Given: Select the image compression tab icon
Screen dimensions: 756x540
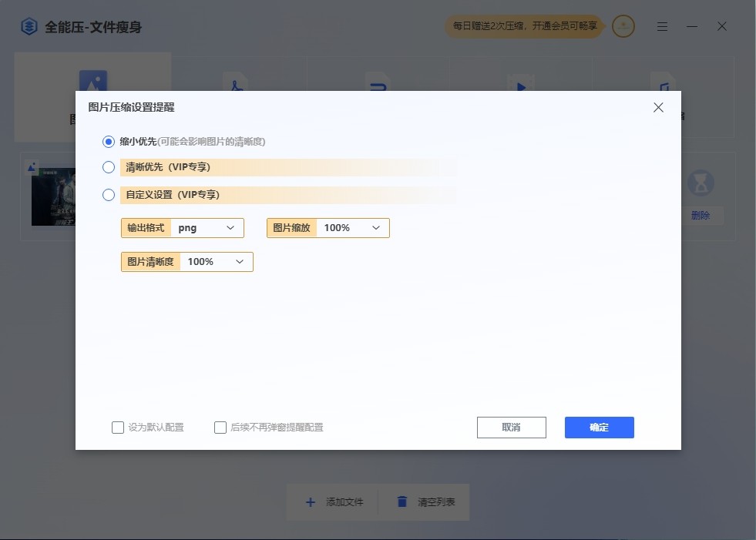Looking at the screenshot, I should point(92,81).
